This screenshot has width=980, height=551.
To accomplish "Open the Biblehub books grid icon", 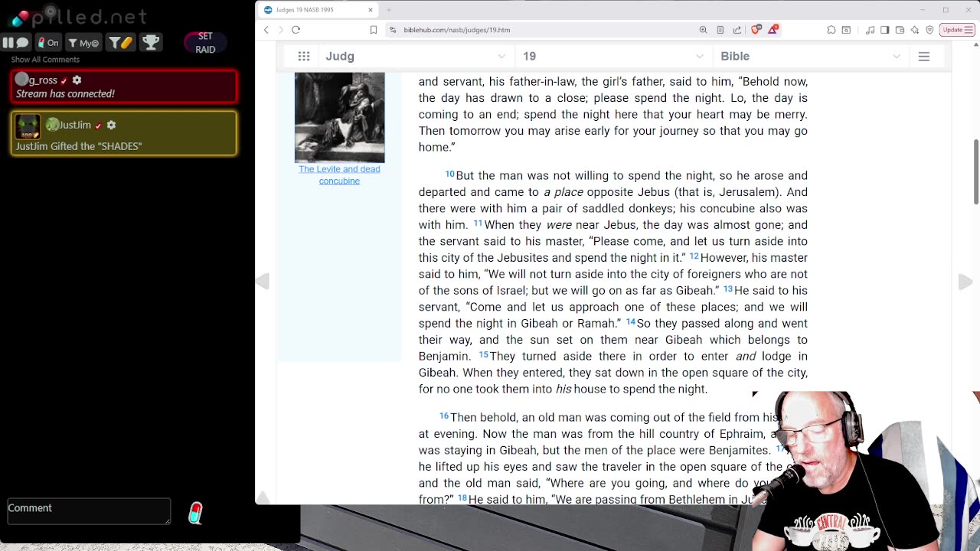I will [304, 56].
